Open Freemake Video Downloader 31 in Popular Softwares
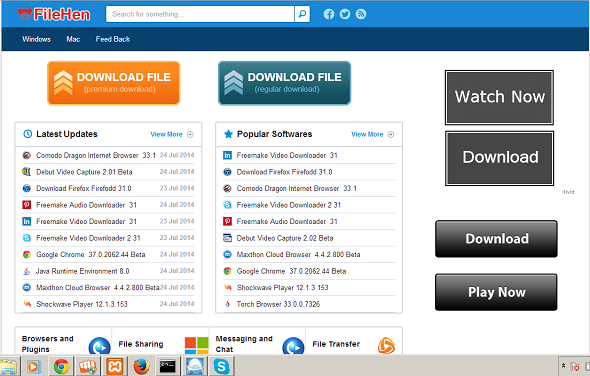 (x=287, y=155)
